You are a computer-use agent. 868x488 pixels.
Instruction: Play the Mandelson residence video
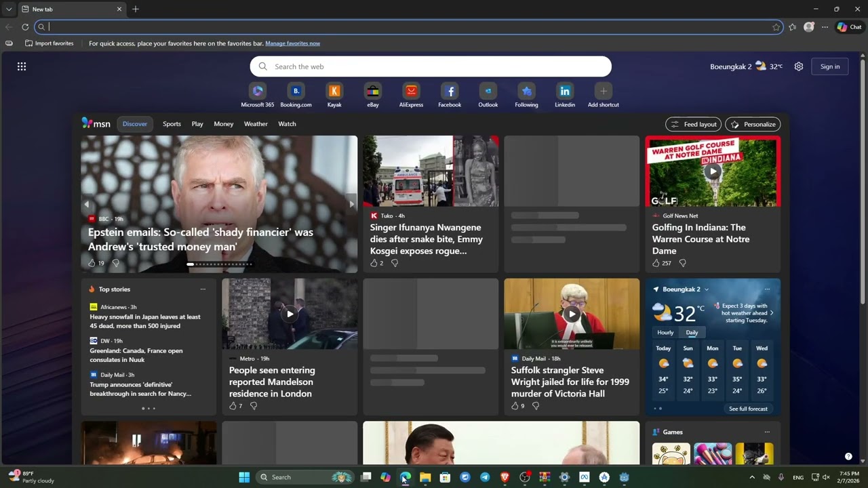(x=290, y=314)
